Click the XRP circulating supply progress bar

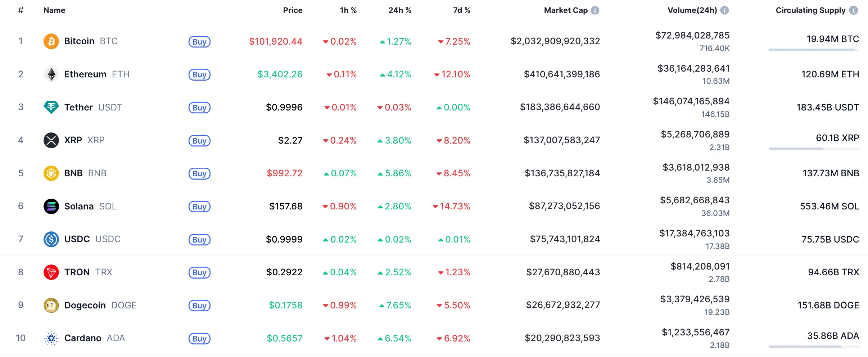(x=813, y=149)
